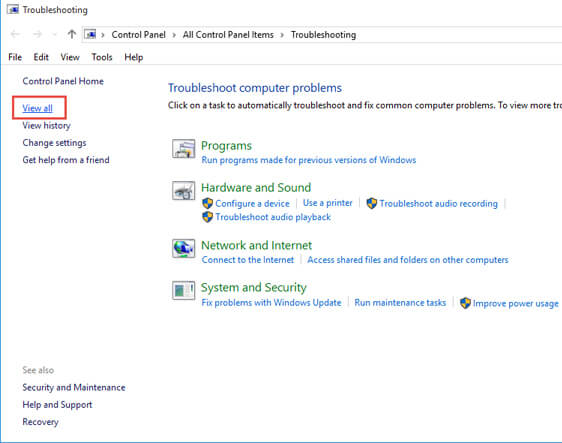Click the System and Security category icon
562x443 pixels.
click(x=184, y=290)
